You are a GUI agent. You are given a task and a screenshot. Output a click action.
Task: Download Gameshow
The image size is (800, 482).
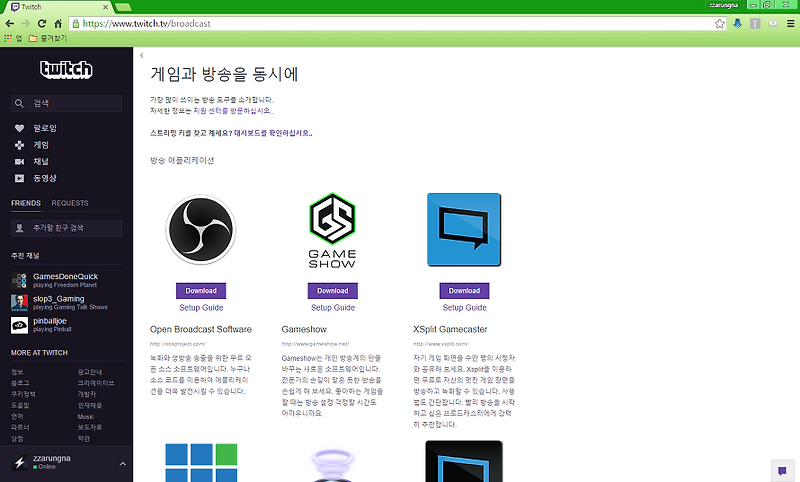333,291
